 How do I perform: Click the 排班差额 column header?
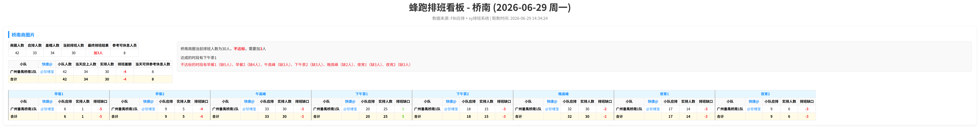click(125, 64)
